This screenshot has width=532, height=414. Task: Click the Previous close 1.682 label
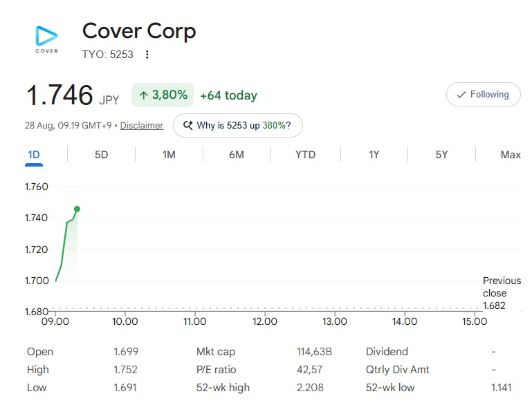[502, 293]
